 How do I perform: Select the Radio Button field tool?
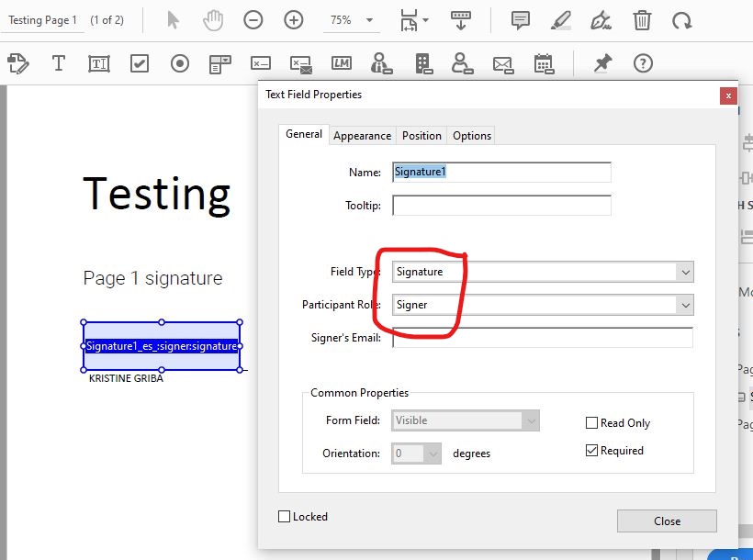[x=179, y=63]
